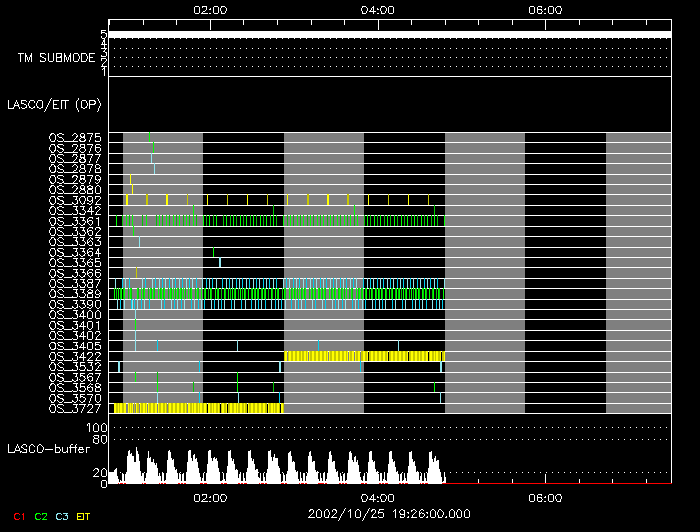Click the 02:00 tick on top axis
Viewport: 700px width, 532px height.
tap(209, 9)
